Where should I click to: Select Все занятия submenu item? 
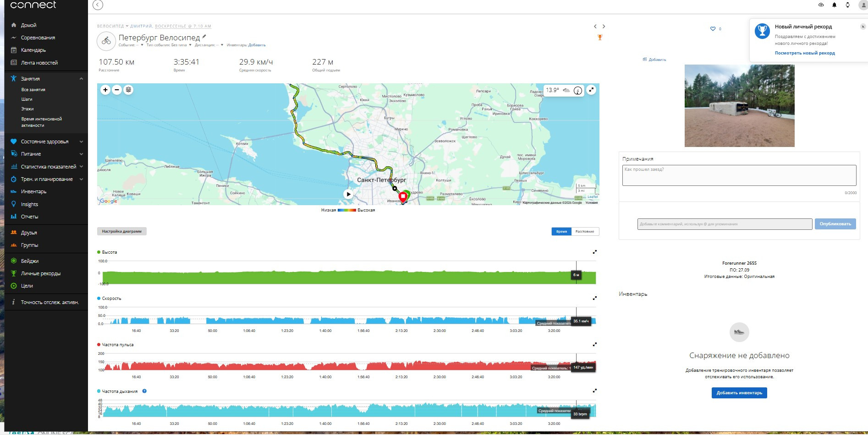pyautogui.click(x=33, y=90)
